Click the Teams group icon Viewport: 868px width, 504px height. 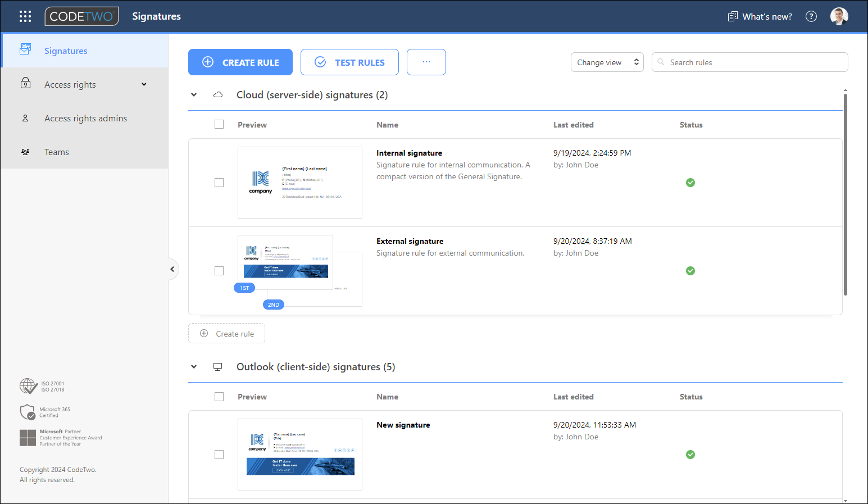tap(25, 152)
